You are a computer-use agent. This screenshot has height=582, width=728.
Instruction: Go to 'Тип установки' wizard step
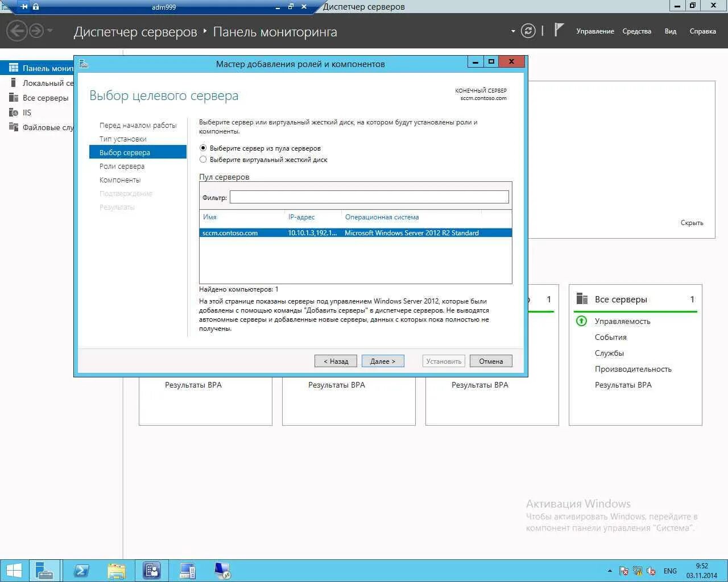123,139
